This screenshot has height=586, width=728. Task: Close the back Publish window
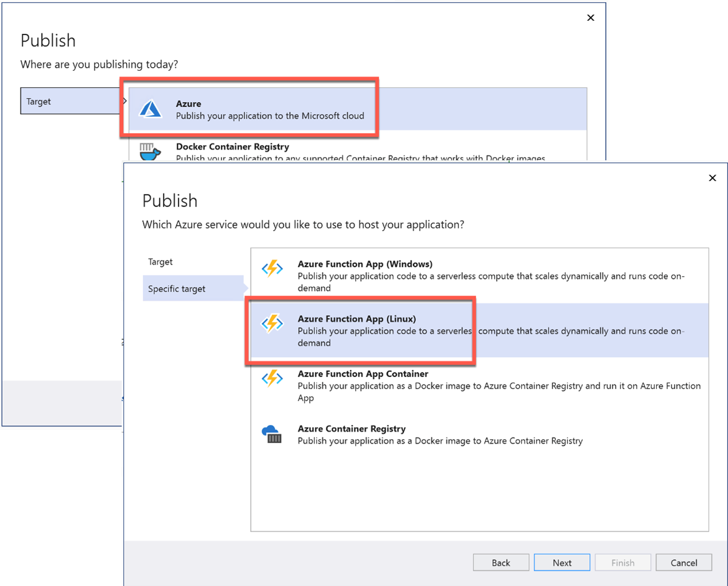[x=591, y=18]
